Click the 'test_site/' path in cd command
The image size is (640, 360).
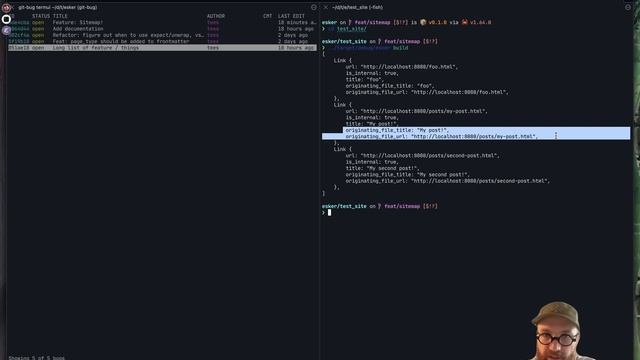[351, 29]
